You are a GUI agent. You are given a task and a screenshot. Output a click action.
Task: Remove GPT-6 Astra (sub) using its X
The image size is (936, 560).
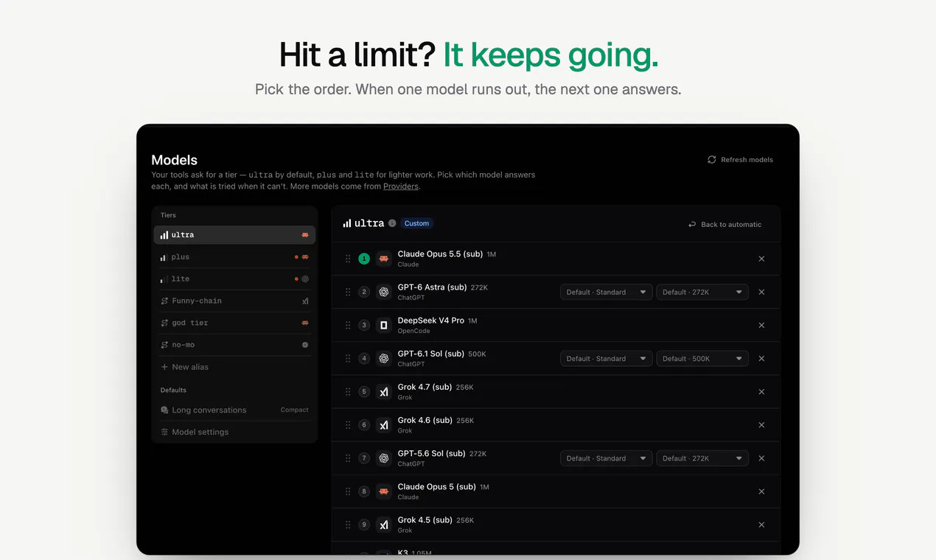pos(761,292)
